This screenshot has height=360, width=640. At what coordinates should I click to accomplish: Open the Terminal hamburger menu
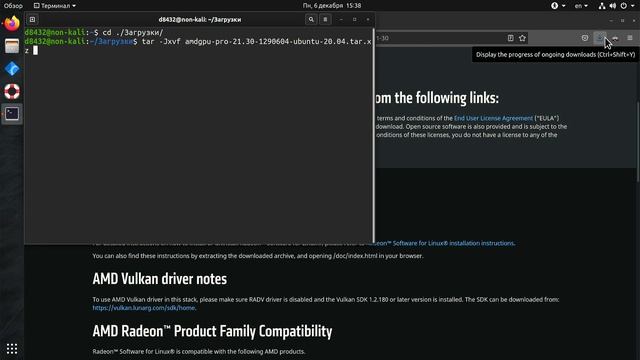point(325,19)
